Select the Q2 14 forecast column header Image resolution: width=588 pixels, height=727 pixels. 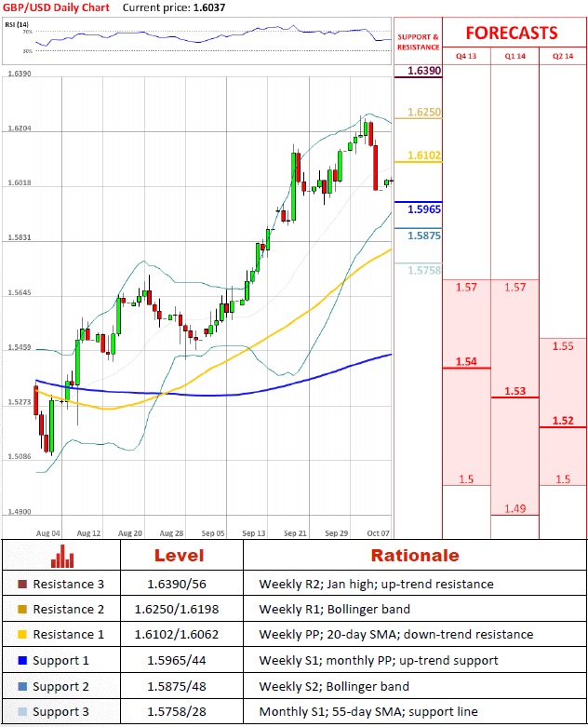pos(563,56)
